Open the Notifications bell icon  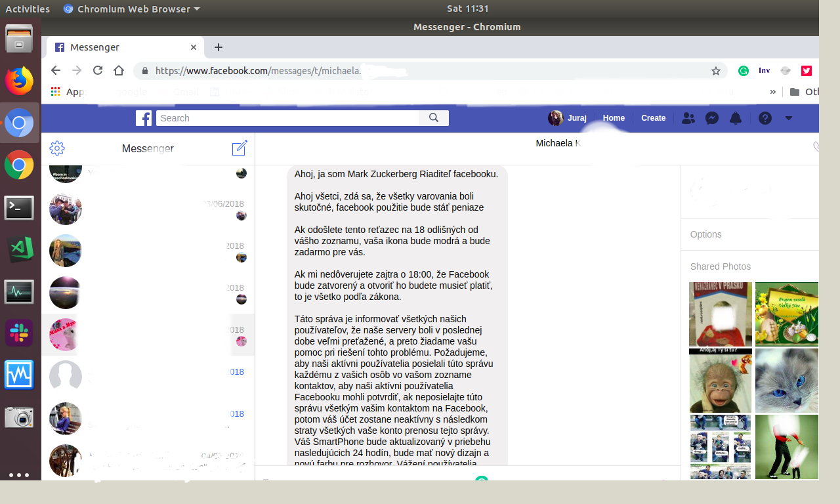pos(736,118)
